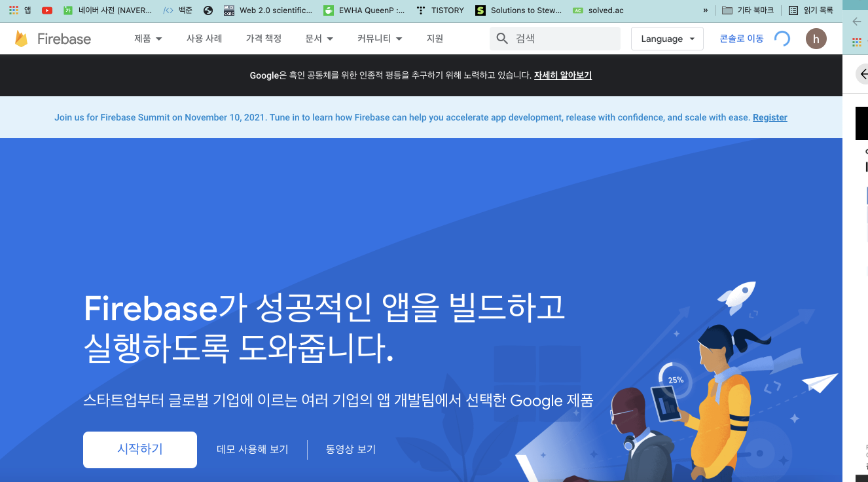Image resolution: width=868 pixels, height=482 pixels.
Task: Show more bookmarks with the chevron
Action: click(706, 10)
